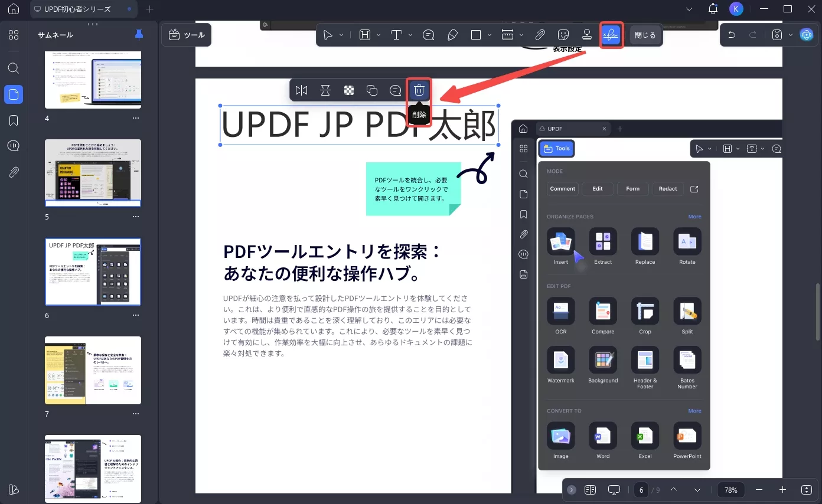Select the highlight H tool

(x=365, y=35)
